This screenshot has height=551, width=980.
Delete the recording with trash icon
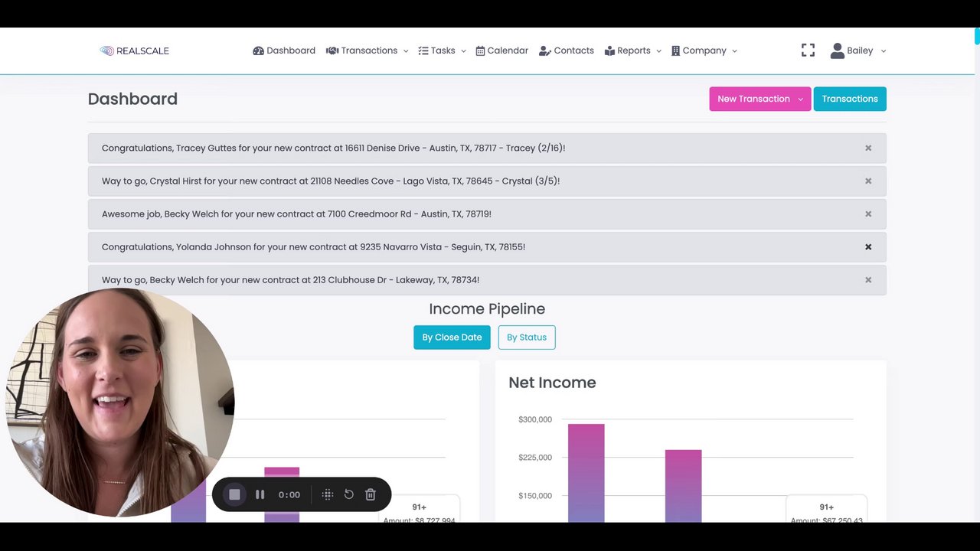tap(371, 494)
